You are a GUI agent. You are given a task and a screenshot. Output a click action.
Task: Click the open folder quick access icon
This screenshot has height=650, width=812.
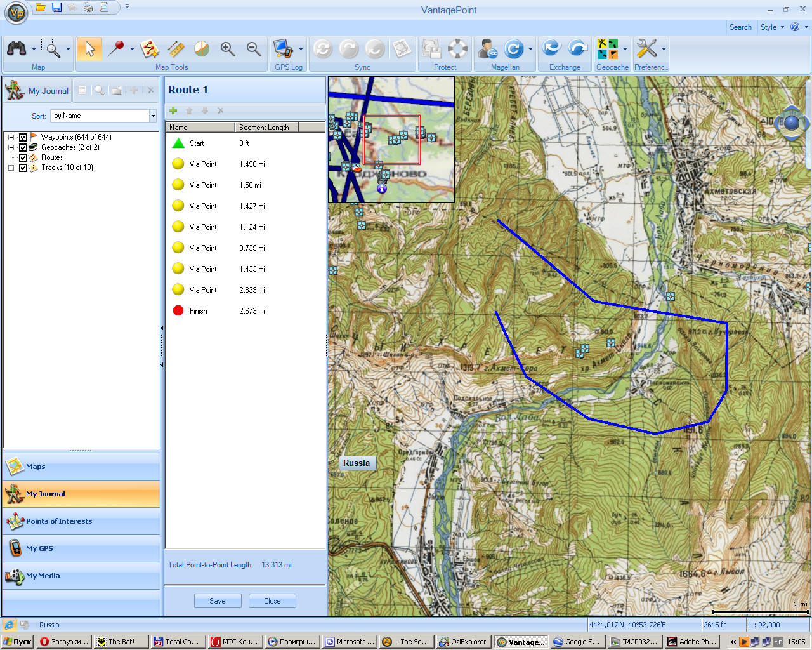click(x=41, y=8)
